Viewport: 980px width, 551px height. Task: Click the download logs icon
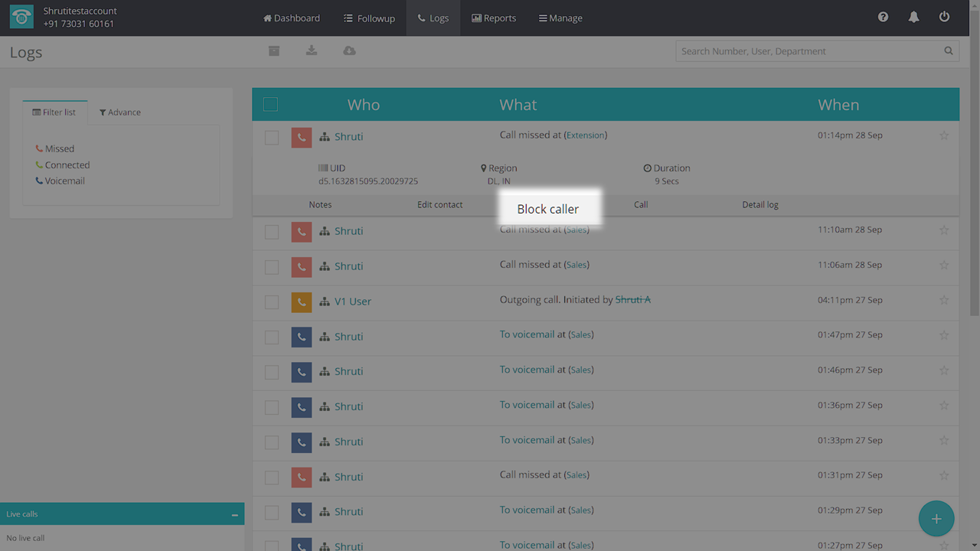click(311, 51)
